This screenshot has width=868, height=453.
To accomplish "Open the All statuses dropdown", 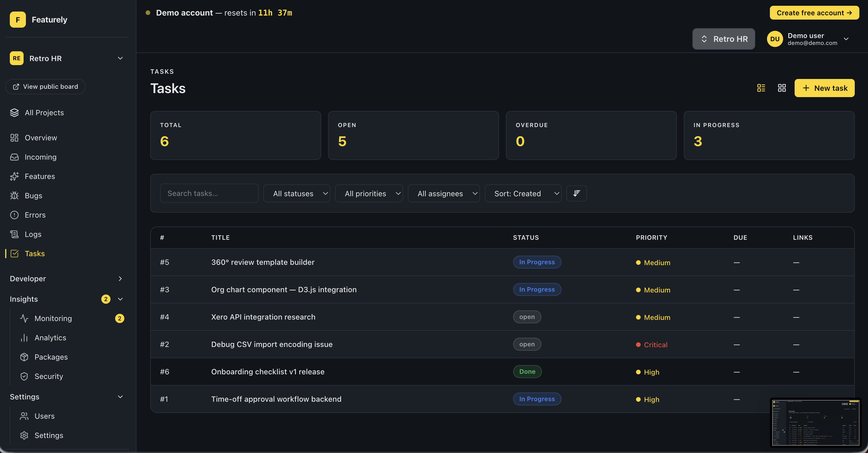I will point(296,194).
